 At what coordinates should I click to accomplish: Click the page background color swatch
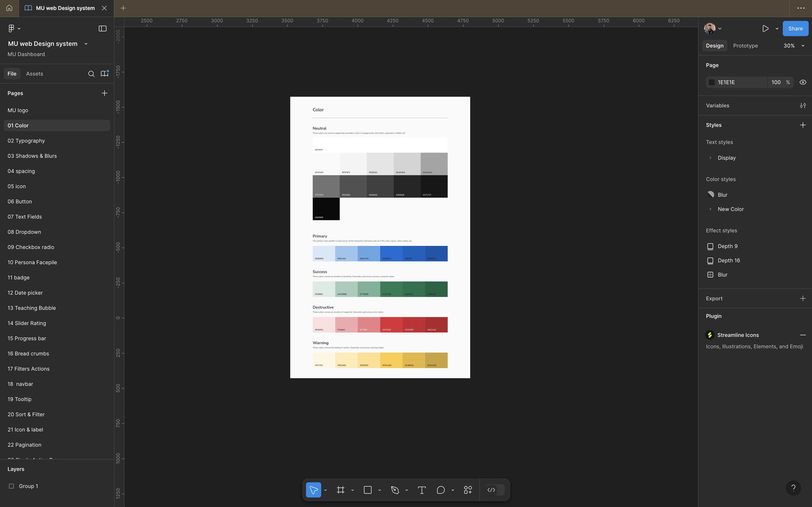coord(712,82)
